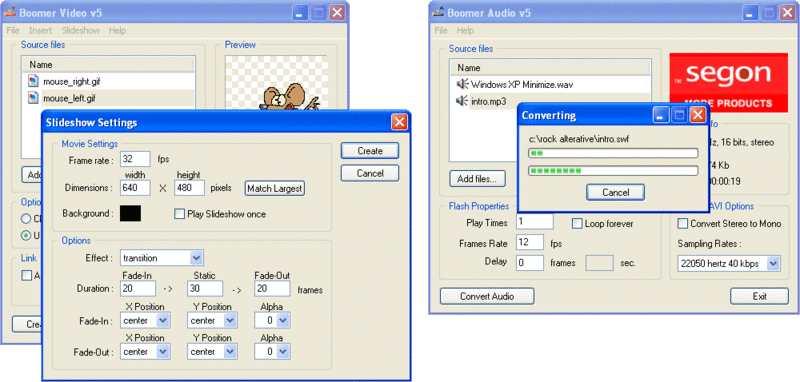Click the Convert Audio button
Screen dimensions: 800x382
[x=487, y=296]
